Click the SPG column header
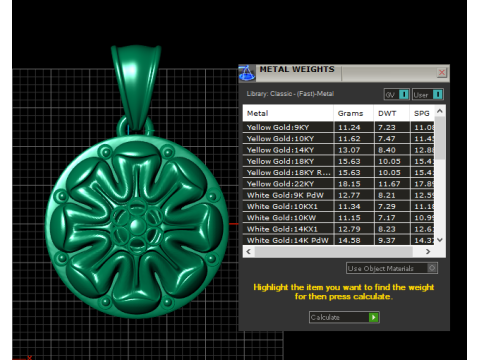This screenshot has height=360, width=480. click(422, 113)
